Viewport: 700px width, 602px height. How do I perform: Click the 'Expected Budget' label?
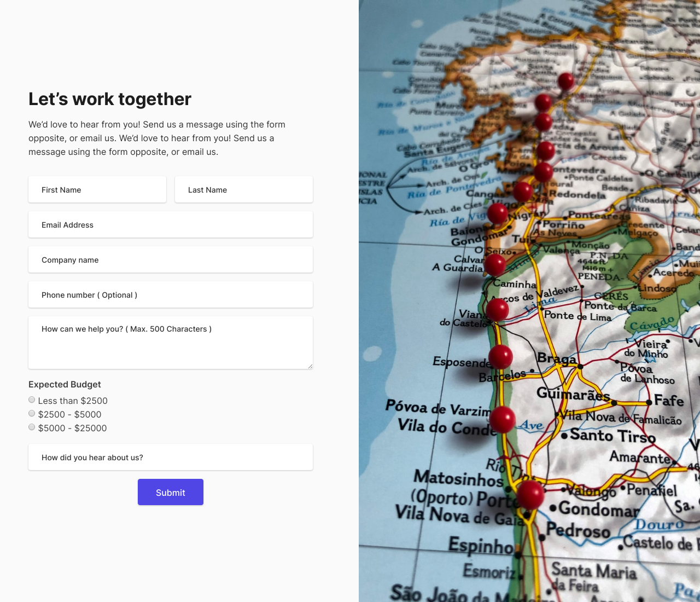click(x=65, y=384)
